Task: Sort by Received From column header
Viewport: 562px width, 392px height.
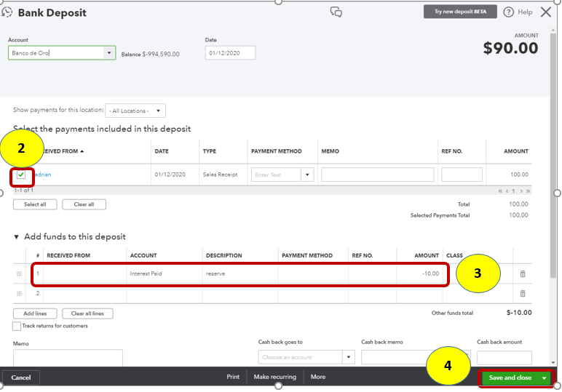Action: coord(63,151)
